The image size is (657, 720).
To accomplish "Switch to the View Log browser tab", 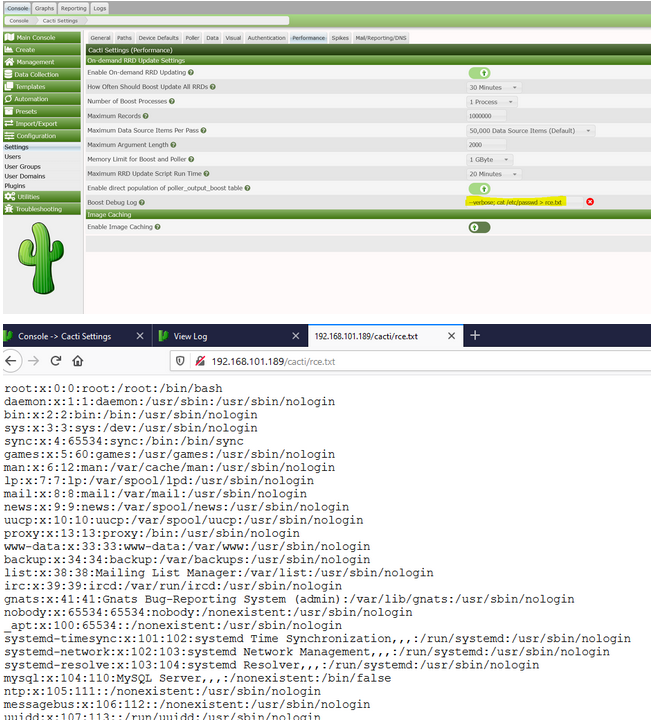I will tap(230, 336).
